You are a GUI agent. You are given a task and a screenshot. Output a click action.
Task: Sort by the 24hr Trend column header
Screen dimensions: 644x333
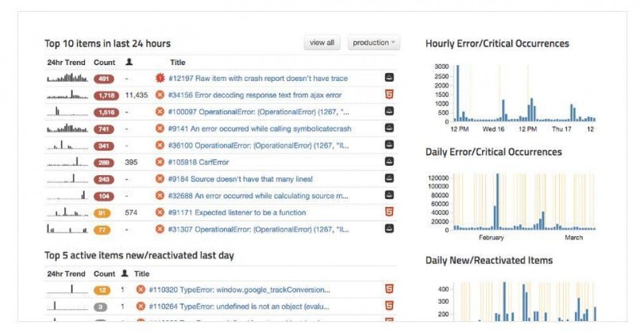(66, 62)
